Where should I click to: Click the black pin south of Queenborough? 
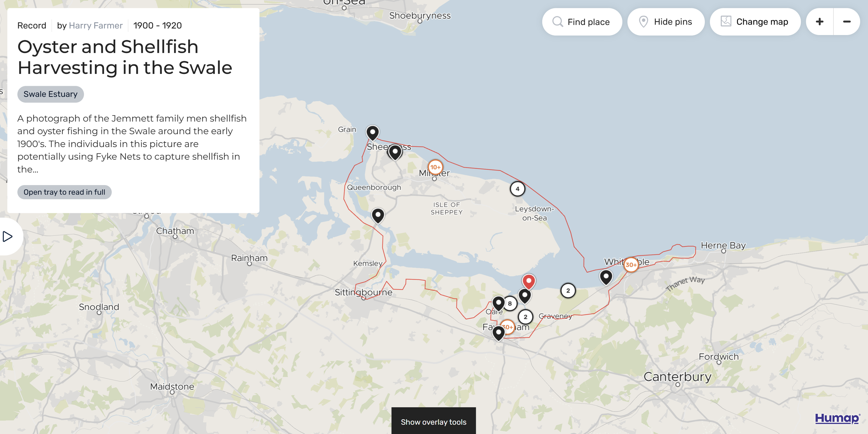(x=378, y=215)
